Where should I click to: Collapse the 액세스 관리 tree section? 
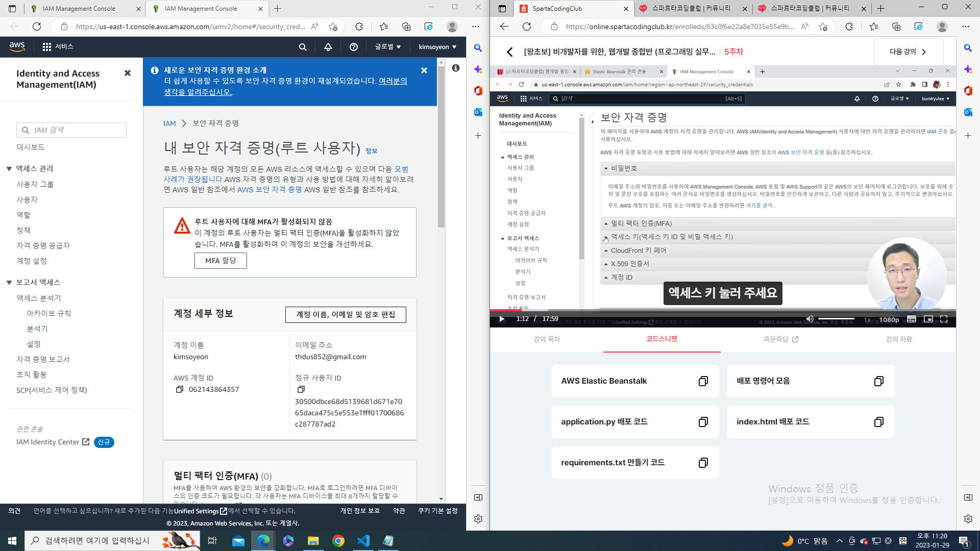tap(9, 169)
